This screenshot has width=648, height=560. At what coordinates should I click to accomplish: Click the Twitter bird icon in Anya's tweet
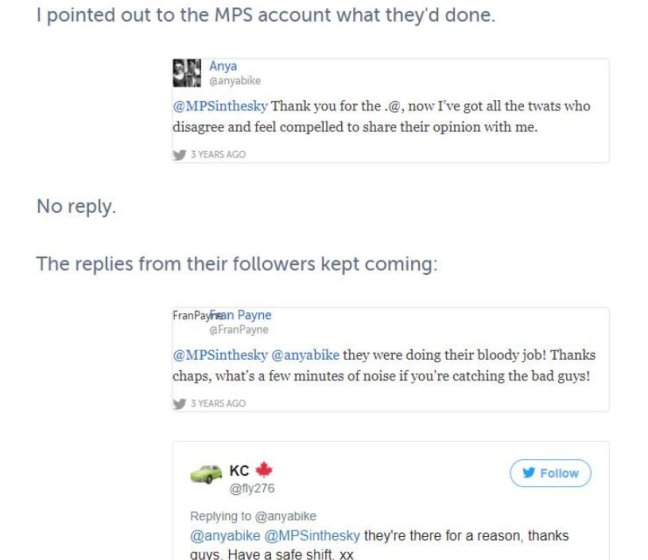(180, 155)
